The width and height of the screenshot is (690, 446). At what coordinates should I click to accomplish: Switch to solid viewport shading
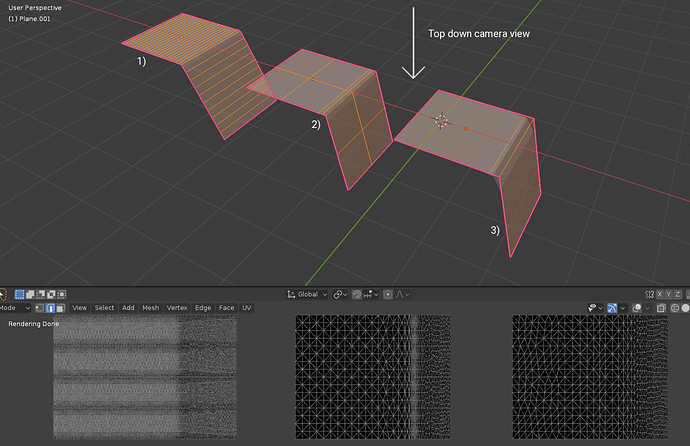[685, 308]
